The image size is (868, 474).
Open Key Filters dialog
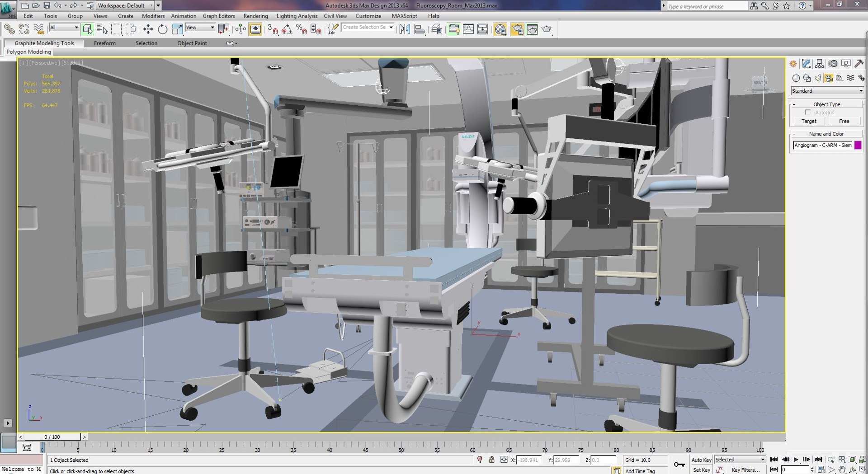tap(745, 470)
